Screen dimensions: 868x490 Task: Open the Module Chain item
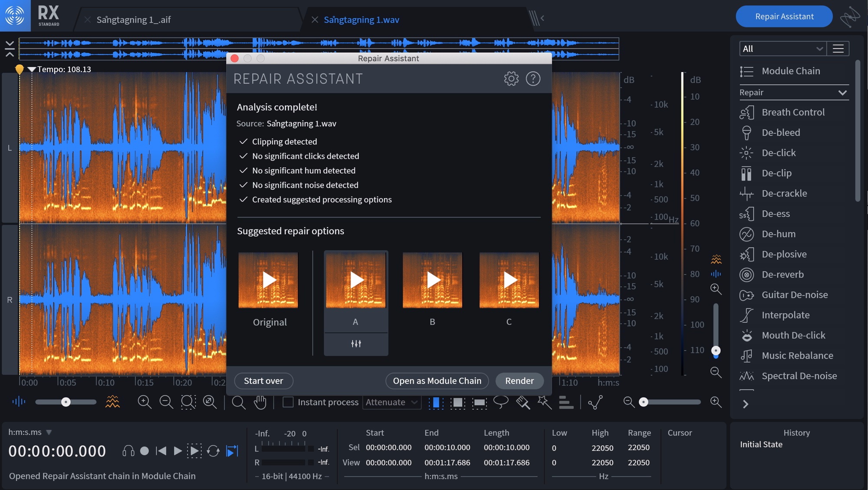click(790, 71)
